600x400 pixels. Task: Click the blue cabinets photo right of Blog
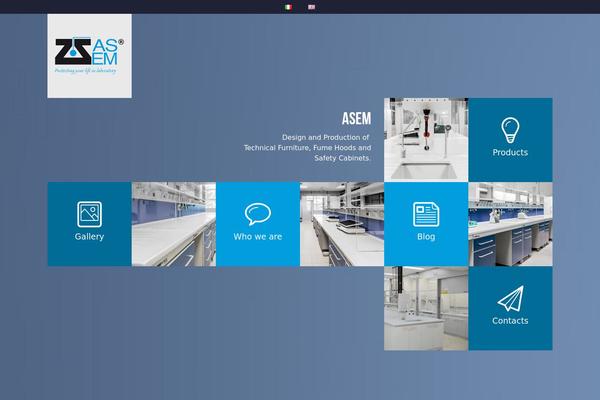[510, 224]
